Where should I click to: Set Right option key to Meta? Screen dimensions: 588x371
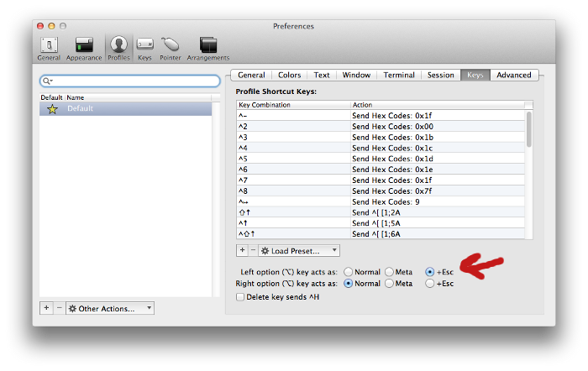pos(390,284)
